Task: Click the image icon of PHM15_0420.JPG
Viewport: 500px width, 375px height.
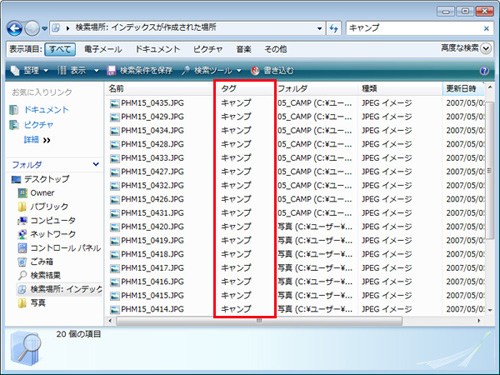Action: [x=115, y=227]
